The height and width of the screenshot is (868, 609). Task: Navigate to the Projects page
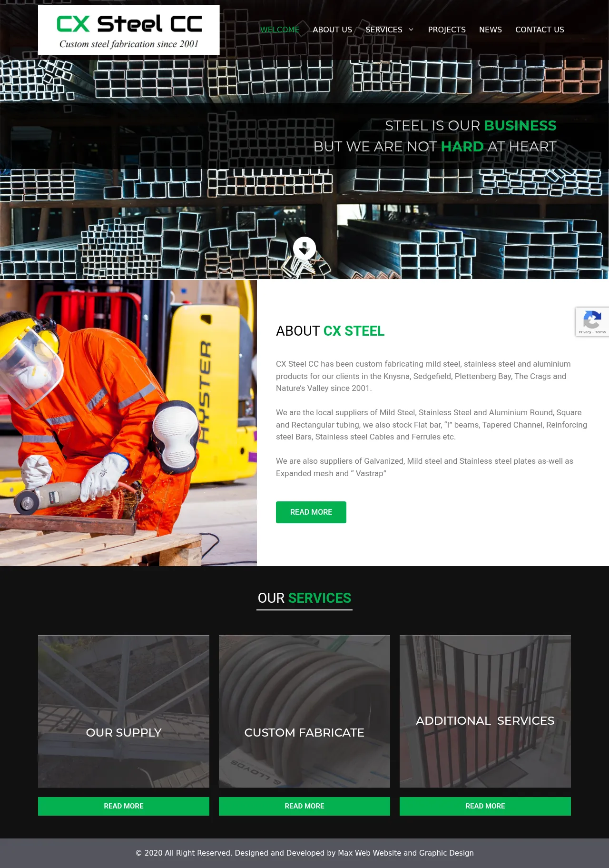pyautogui.click(x=446, y=30)
